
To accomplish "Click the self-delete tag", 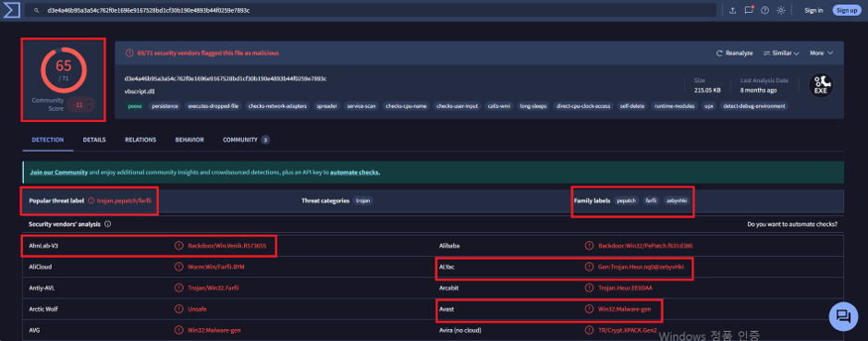I will click(x=632, y=105).
